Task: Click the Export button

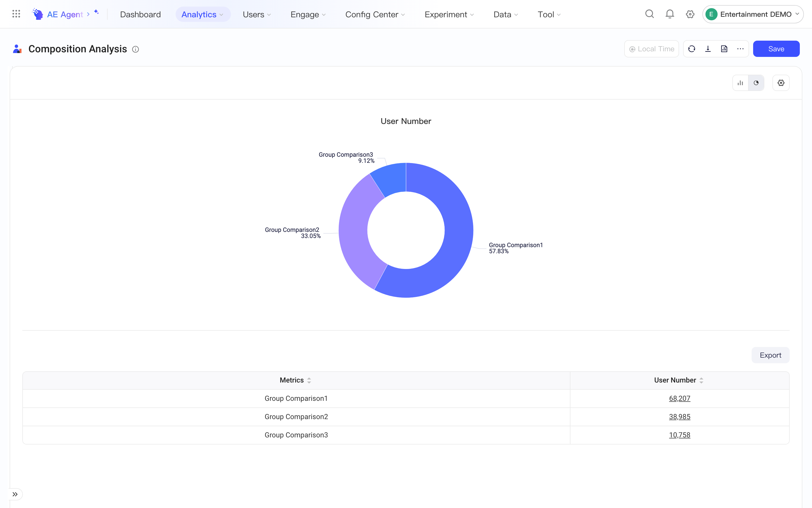Action: click(x=770, y=355)
